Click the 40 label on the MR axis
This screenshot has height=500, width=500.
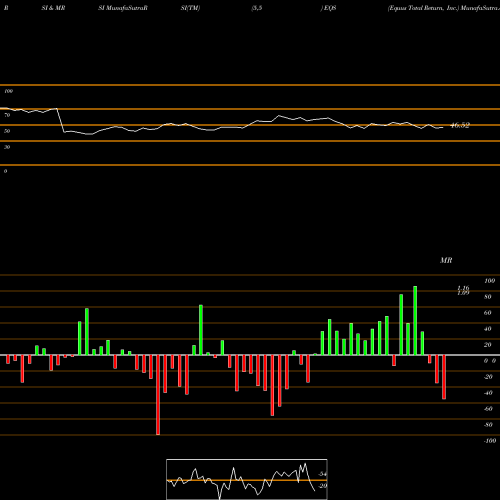pos(488,329)
